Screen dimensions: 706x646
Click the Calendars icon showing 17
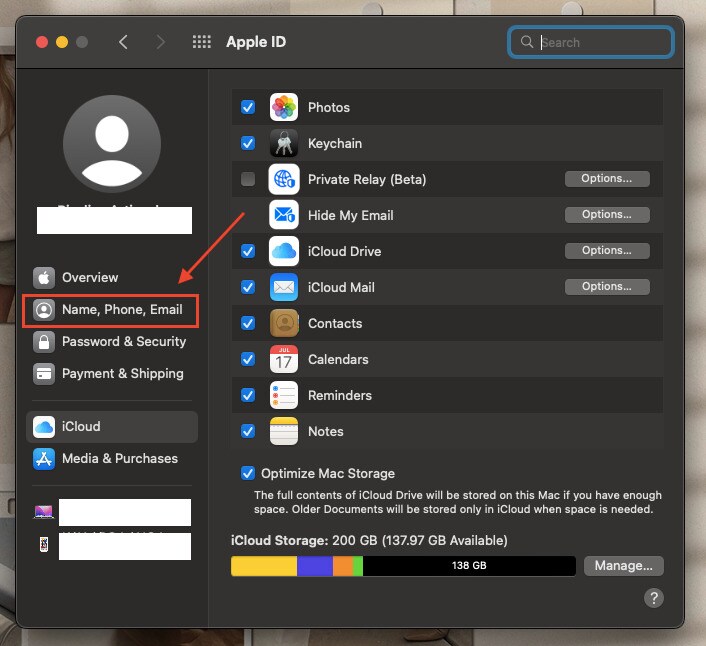coord(284,359)
